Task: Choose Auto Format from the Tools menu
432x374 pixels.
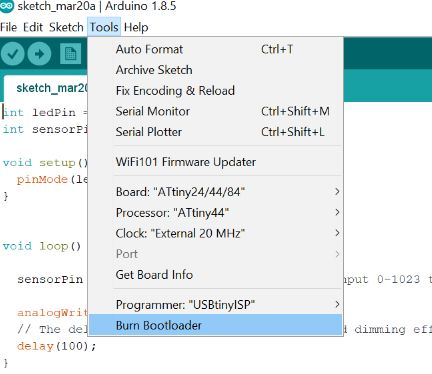Action: pyautogui.click(x=215, y=49)
